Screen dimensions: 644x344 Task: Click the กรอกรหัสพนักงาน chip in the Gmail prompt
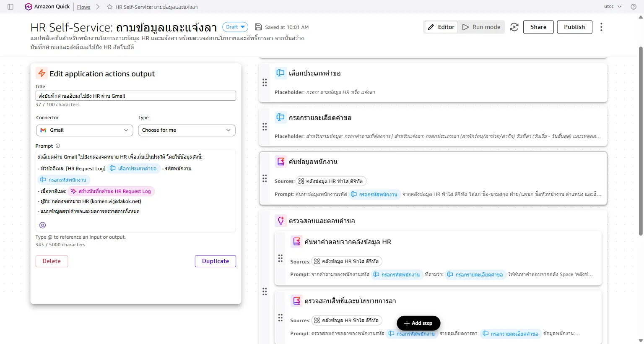coord(64,180)
